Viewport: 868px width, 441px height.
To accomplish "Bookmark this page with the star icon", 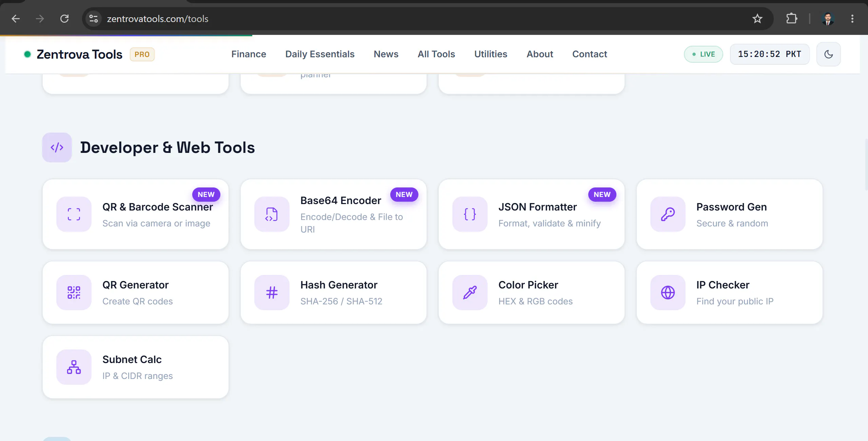I will pyautogui.click(x=757, y=19).
